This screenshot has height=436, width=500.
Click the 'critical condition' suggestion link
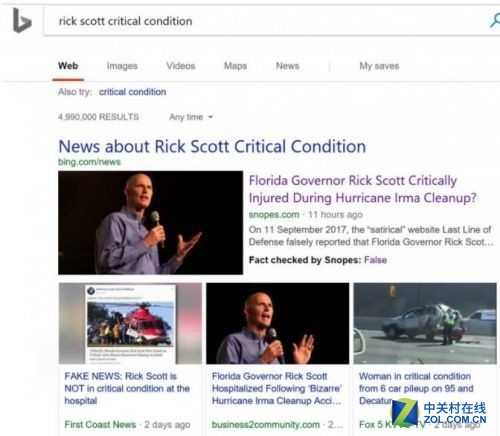point(132,92)
